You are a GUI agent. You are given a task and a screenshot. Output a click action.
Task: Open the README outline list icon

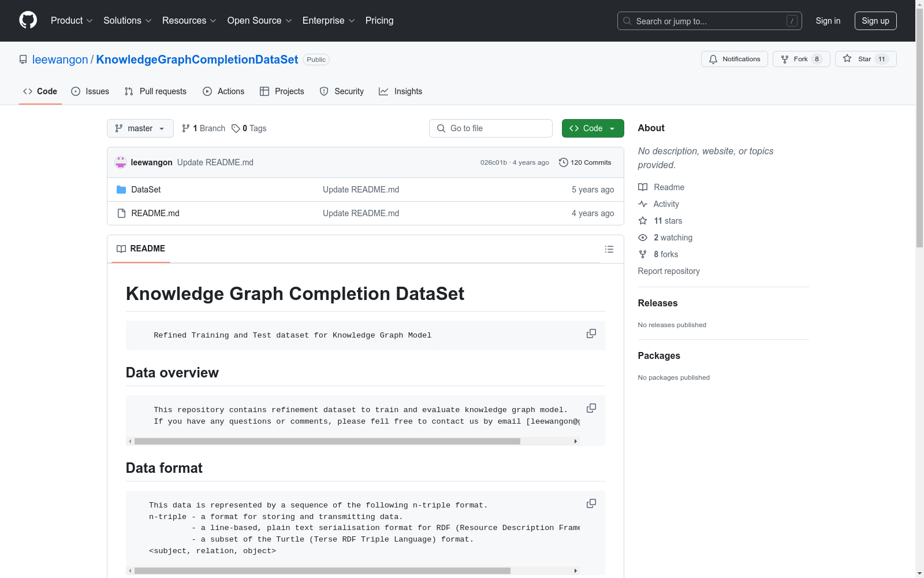609,249
